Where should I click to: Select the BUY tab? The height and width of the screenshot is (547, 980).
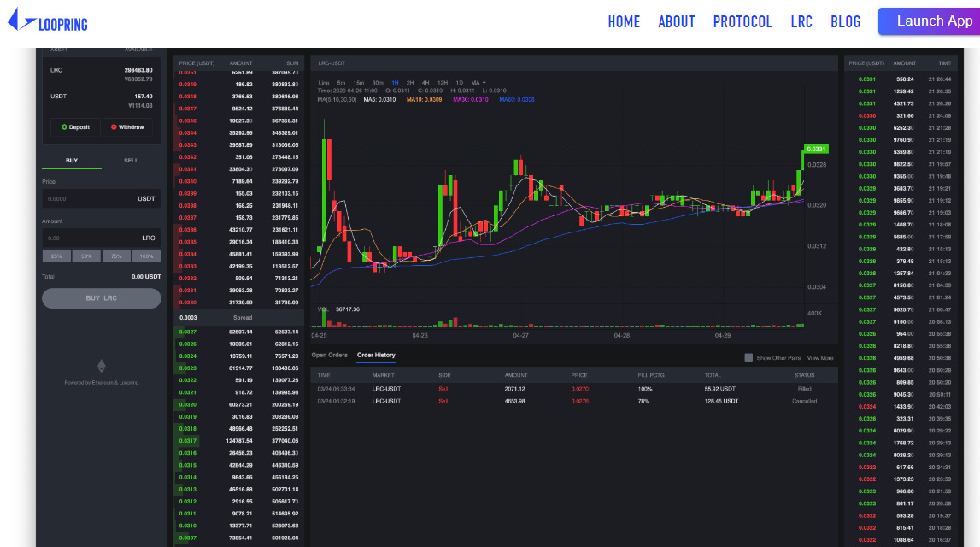click(x=72, y=161)
